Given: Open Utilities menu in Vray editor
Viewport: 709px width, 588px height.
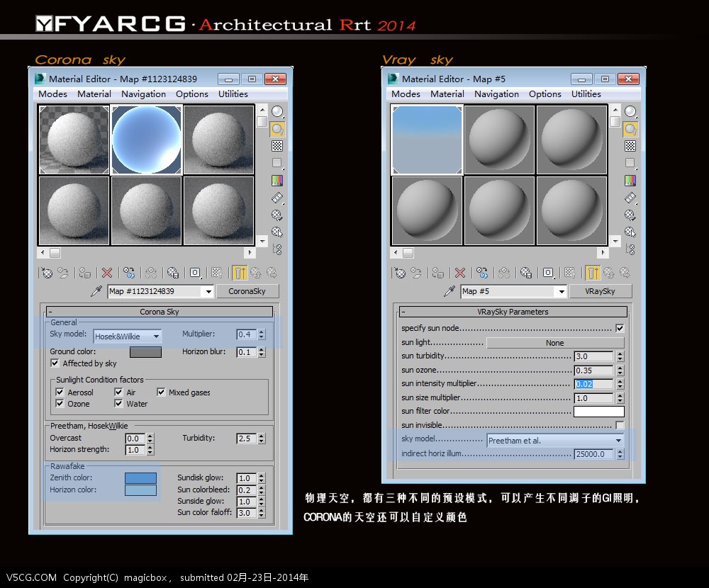Looking at the screenshot, I should pyautogui.click(x=586, y=94).
